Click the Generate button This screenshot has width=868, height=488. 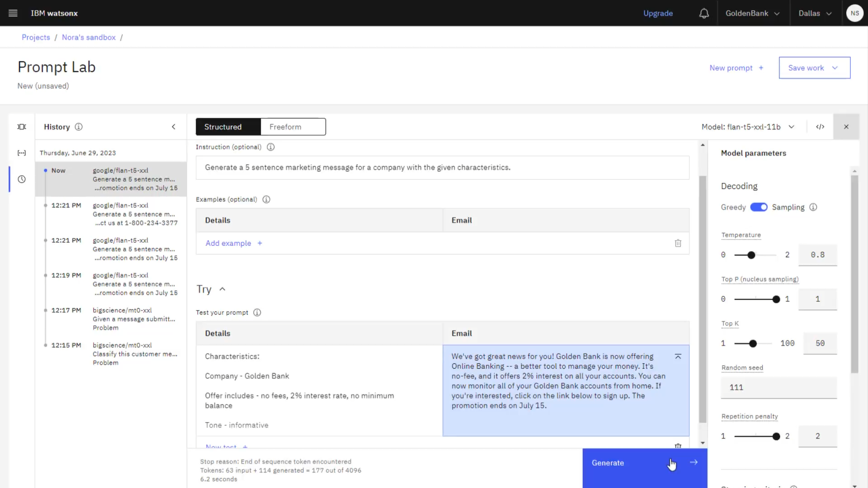[x=645, y=468]
